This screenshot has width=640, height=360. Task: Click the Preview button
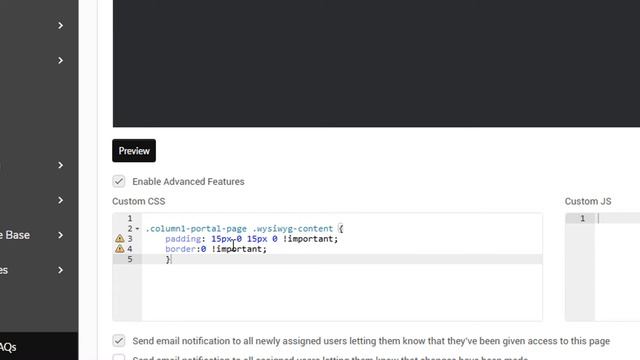134,151
